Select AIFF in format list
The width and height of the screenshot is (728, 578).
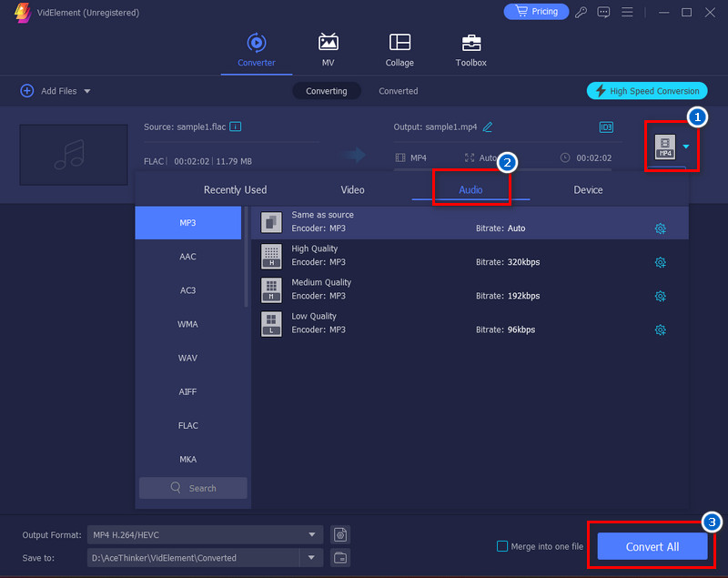pos(188,391)
